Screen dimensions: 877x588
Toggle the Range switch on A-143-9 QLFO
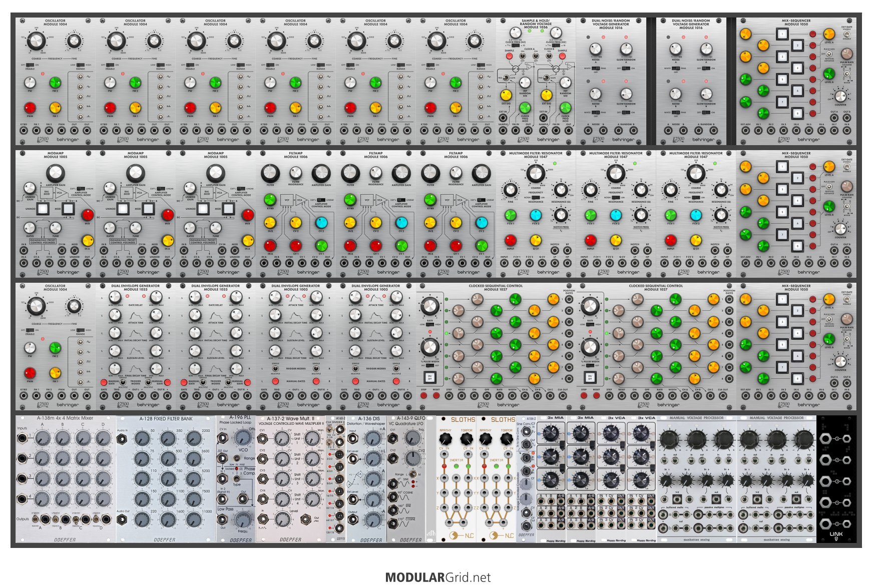coord(413,474)
